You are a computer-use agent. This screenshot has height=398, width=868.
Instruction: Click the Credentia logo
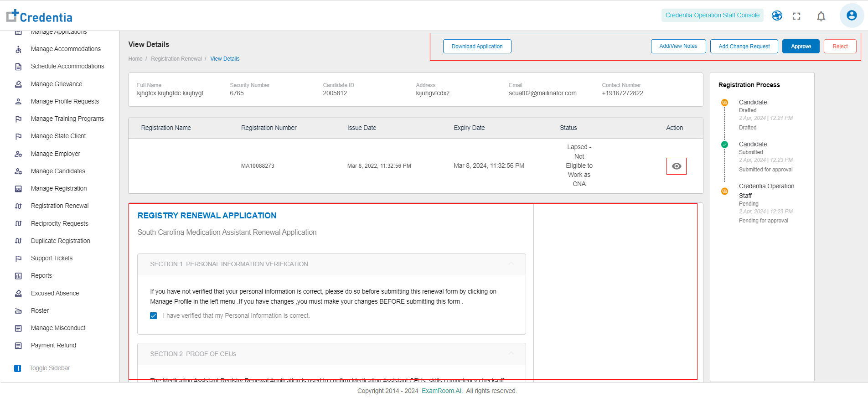click(39, 16)
